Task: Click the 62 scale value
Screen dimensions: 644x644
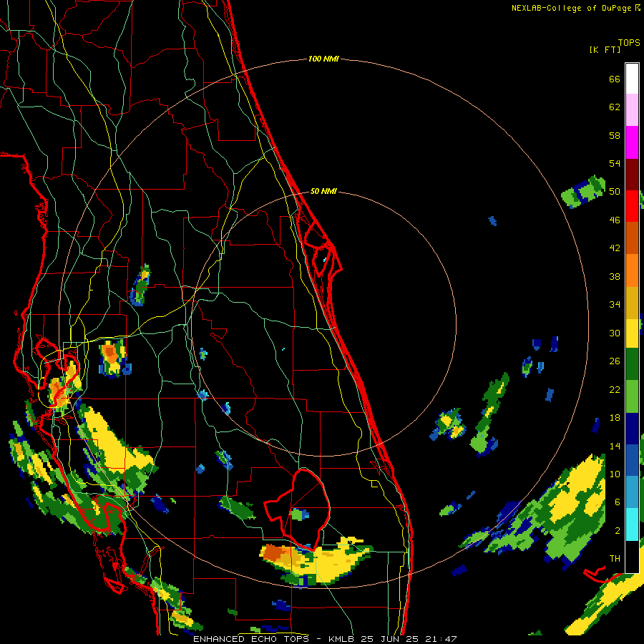Action: pyautogui.click(x=615, y=107)
